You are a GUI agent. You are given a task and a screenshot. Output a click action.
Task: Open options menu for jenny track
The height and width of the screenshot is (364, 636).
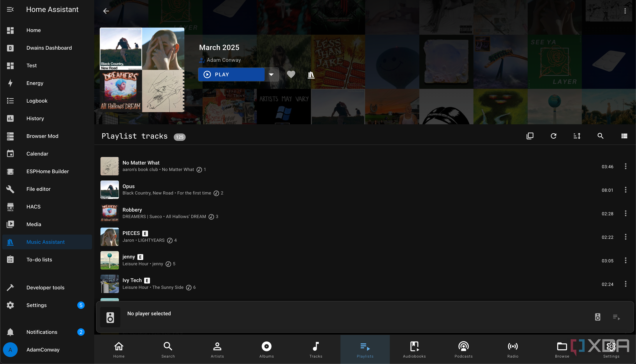click(x=626, y=260)
